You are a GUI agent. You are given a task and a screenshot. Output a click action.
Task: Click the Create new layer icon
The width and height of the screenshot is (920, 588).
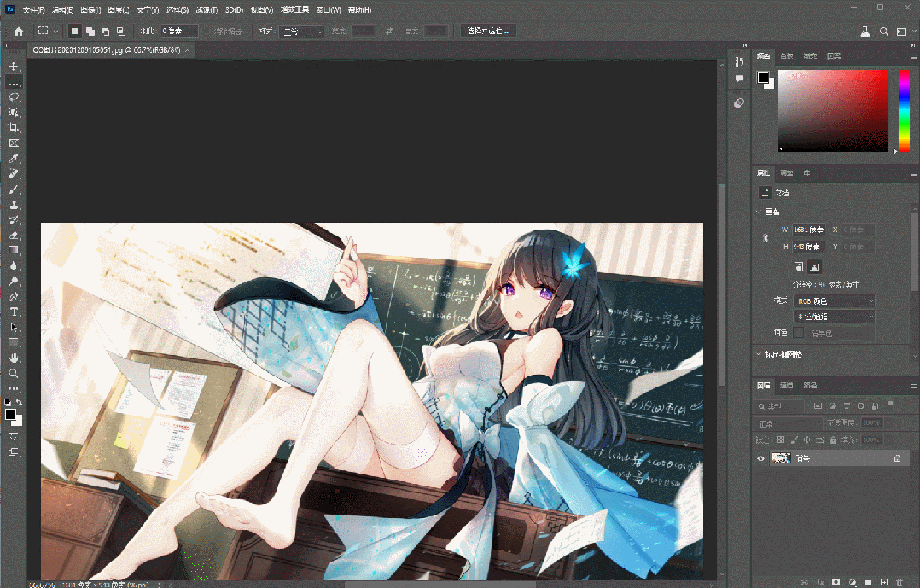click(x=884, y=583)
